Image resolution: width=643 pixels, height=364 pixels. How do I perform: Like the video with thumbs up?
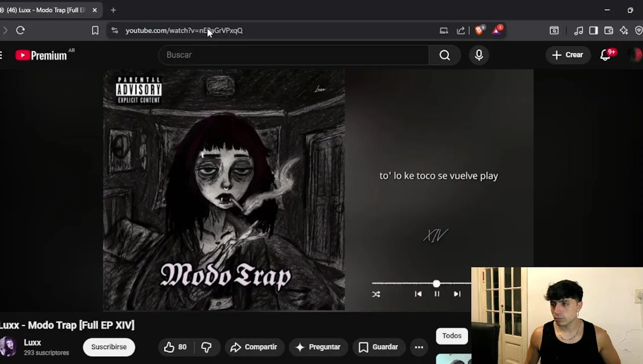click(175, 347)
